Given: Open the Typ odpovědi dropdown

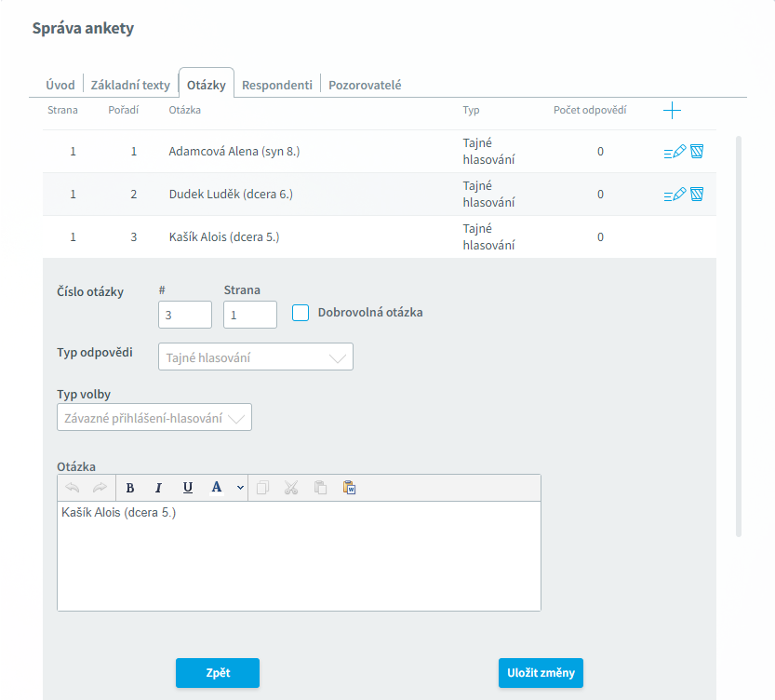Looking at the screenshot, I should click(x=256, y=357).
